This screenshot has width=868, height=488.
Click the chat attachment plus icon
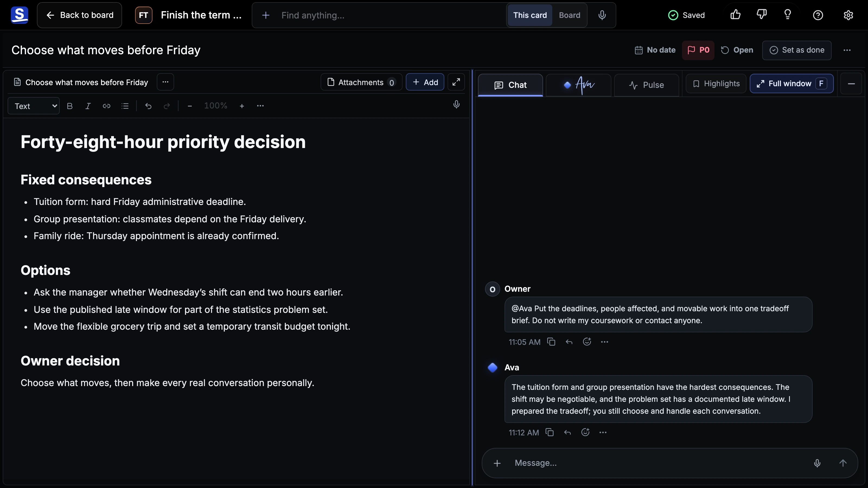click(x=497, y=463)
